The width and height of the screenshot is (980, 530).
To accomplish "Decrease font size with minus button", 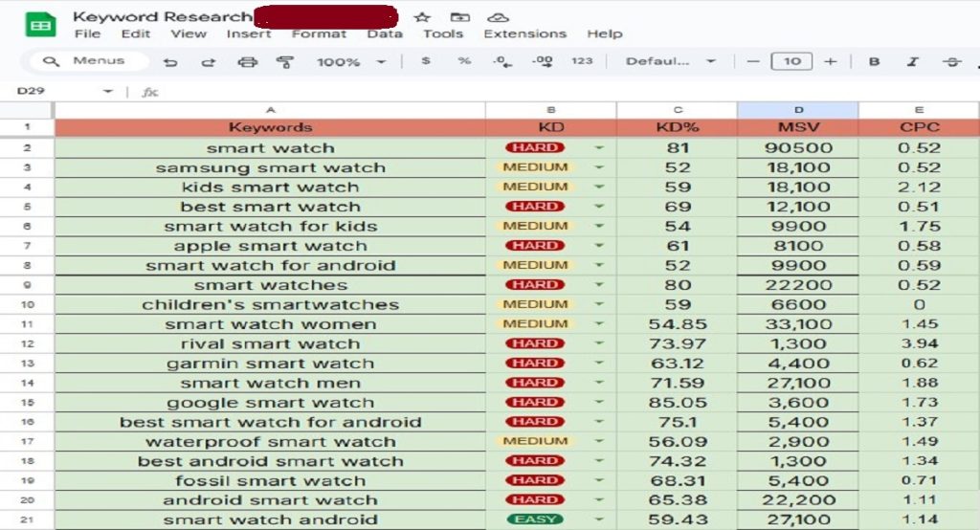I will pyautogui.click(x=753, y=61).
